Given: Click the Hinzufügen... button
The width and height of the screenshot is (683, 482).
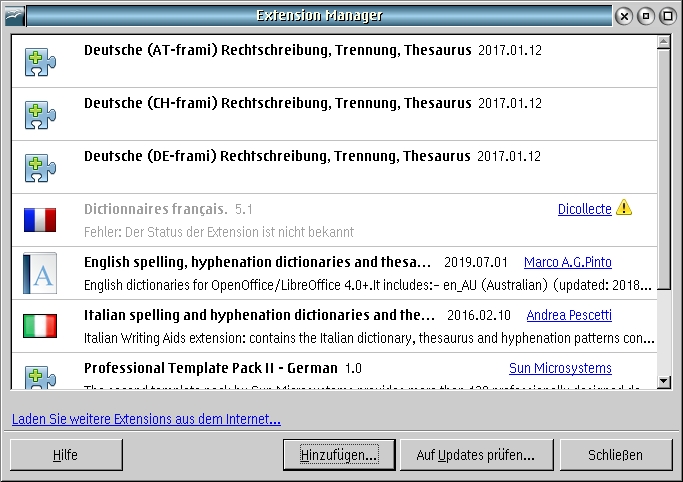Looking at the screenshot, I should coord(339,455).
